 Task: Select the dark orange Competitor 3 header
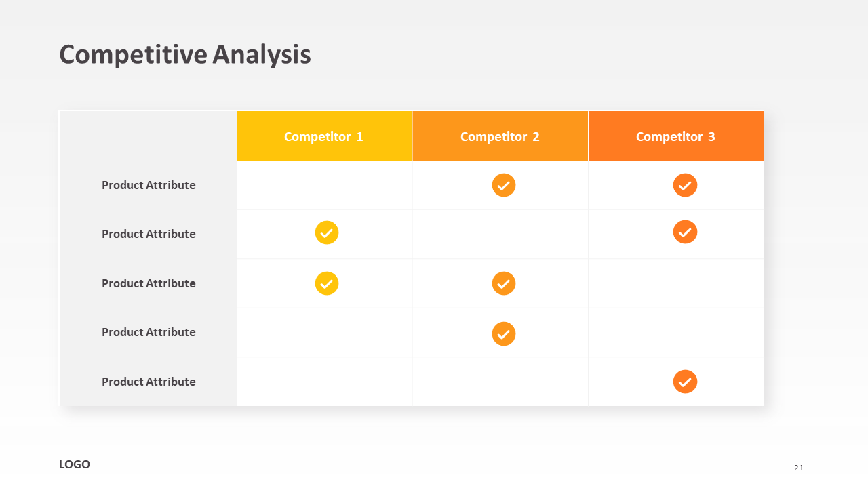coord(675,136)
